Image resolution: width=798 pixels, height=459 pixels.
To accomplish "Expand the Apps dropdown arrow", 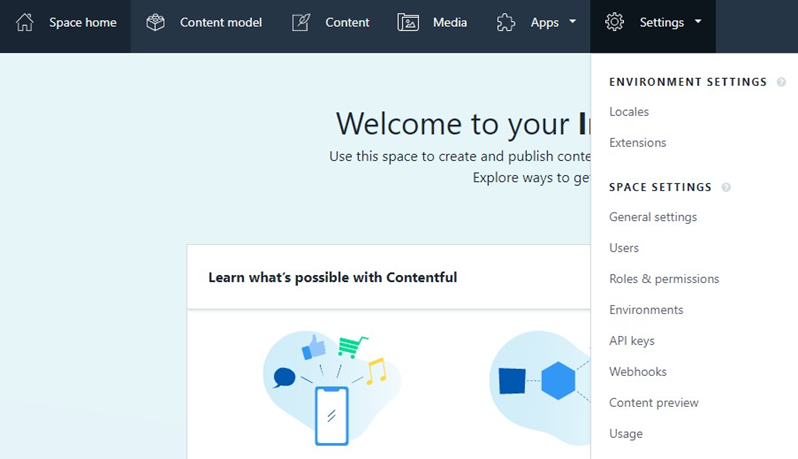I will point(573,21).
